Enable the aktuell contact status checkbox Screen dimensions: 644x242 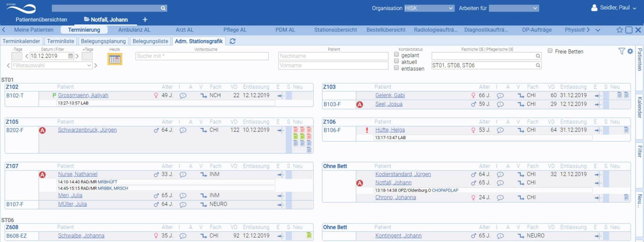(397, 61)
